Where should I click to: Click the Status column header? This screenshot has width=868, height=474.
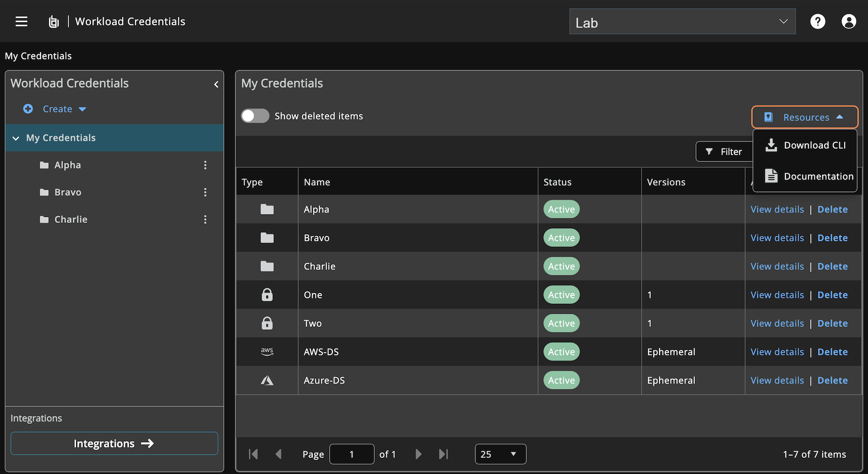point(590,182)
